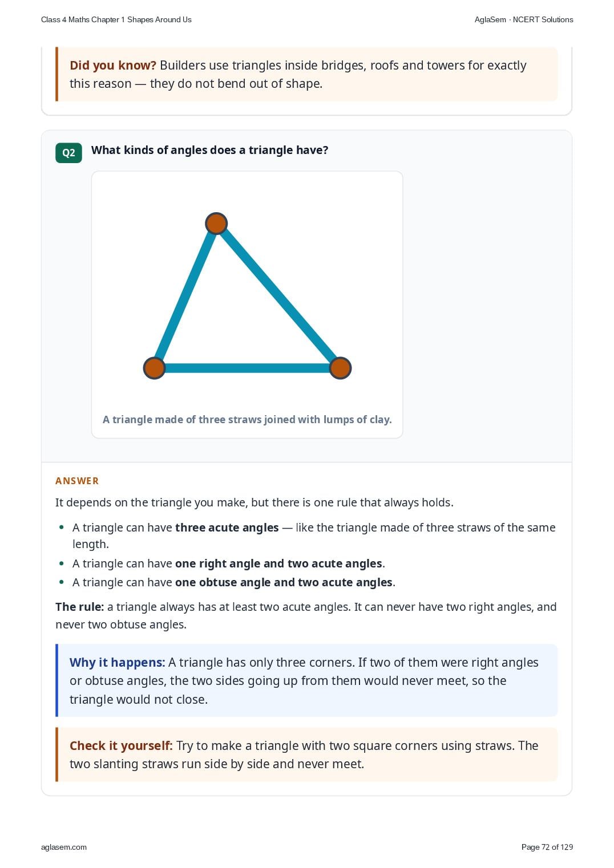Click the bottom-right clay lump
This screenshot has width=614, height=868.
pyautogui.click(x=340, y=368)
